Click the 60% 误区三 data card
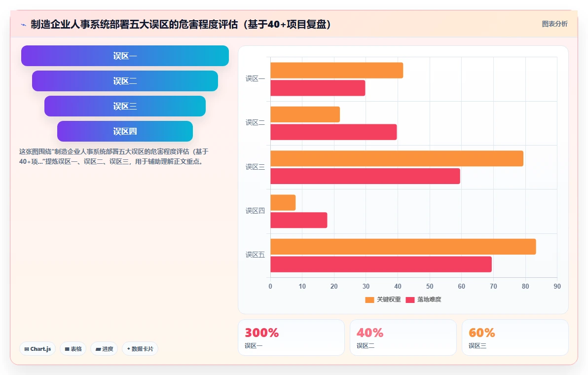 [515, 337]
